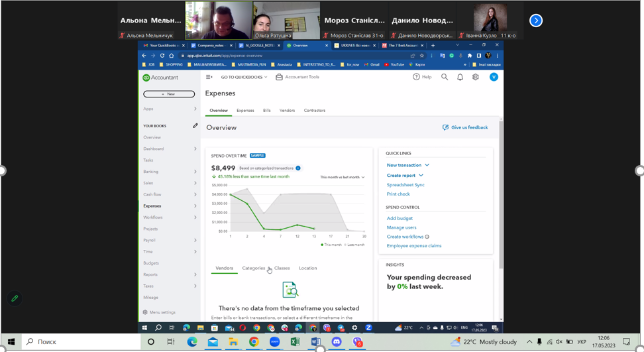
Task: Expand the Create report dropdown
Action: (x=405, y=176)
